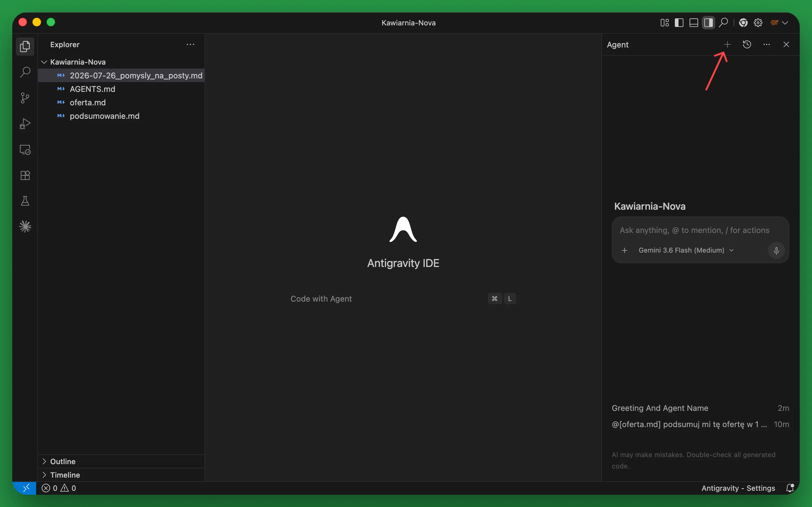Click Antigravity - Settings in status bar
812x507 pixels.
tap(738, 488)
